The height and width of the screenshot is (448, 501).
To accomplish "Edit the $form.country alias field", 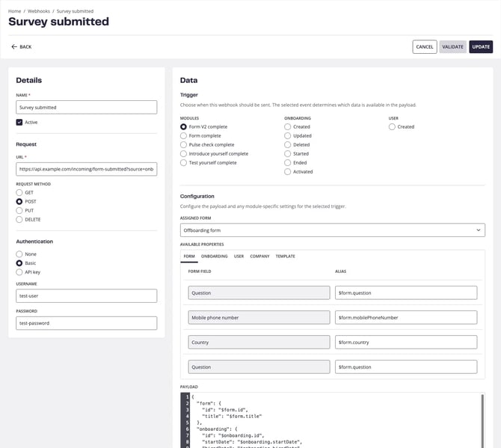I will (x=406, y=343).
